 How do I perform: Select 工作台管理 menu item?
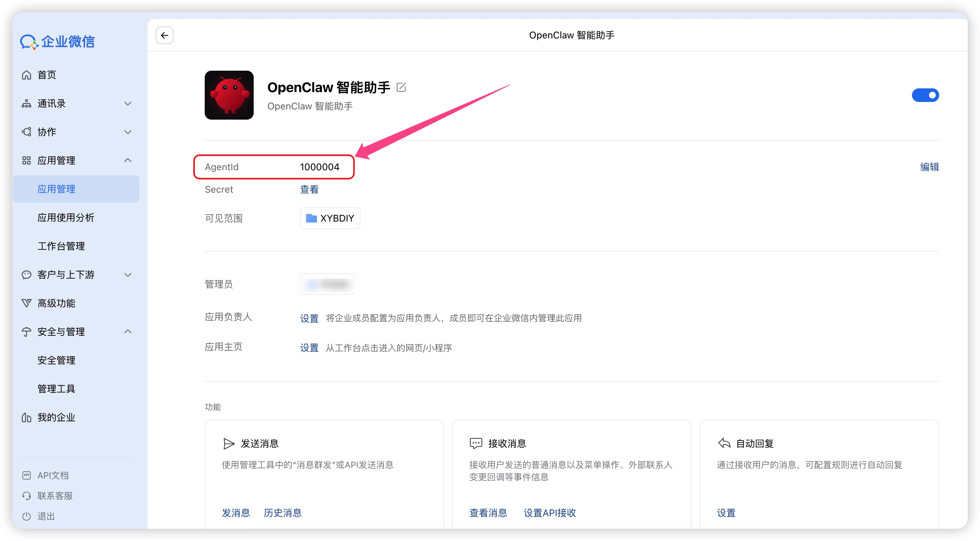61,246
